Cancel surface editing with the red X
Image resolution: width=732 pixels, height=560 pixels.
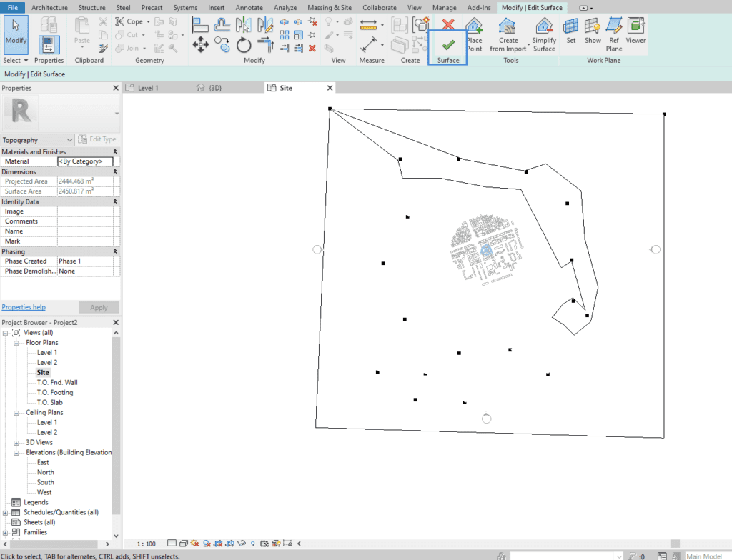click(x=447, y=23)
